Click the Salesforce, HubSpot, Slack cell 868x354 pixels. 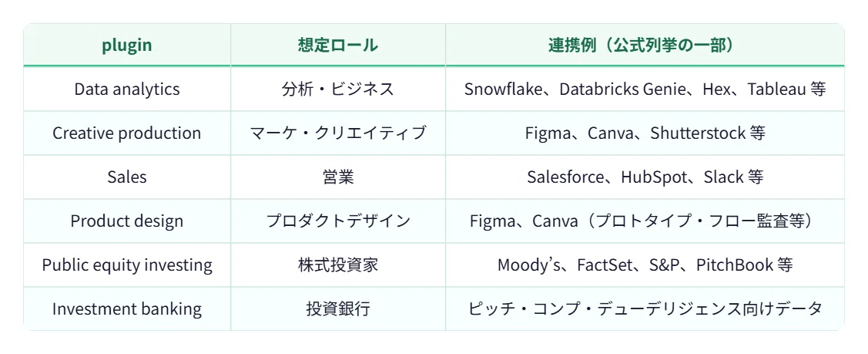645,177
